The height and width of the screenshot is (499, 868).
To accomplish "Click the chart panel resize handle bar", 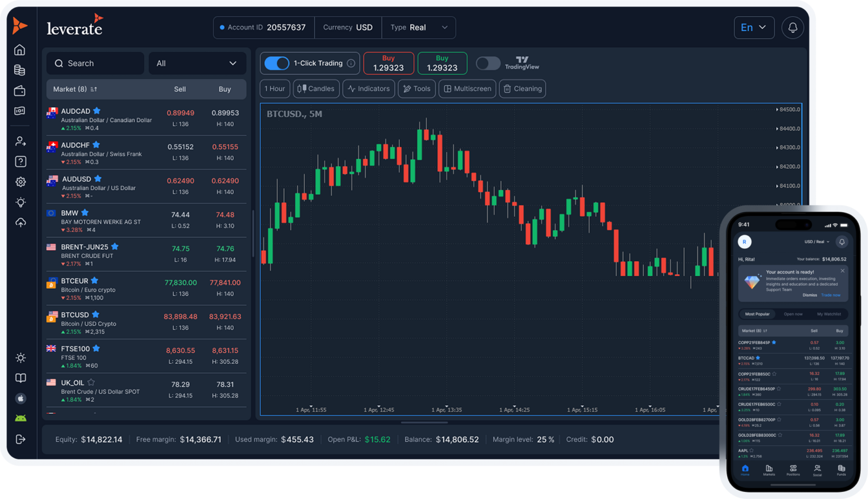I will tap(424, 422).
